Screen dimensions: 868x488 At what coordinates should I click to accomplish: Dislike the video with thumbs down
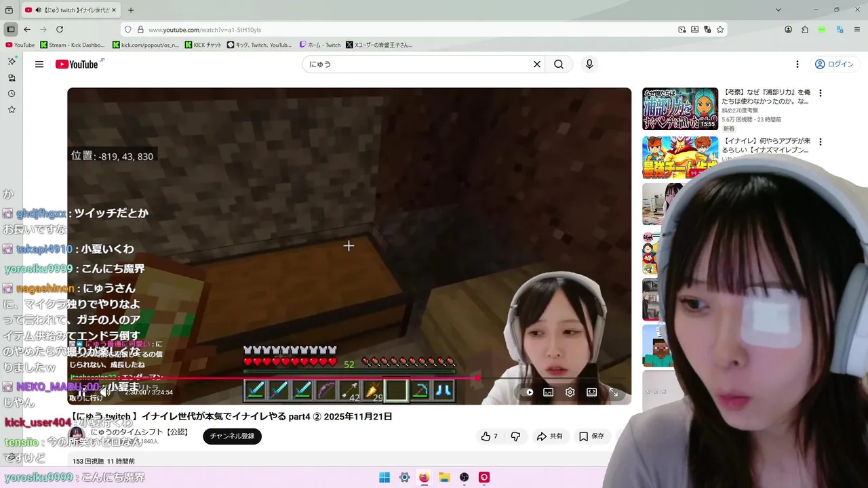515,436
